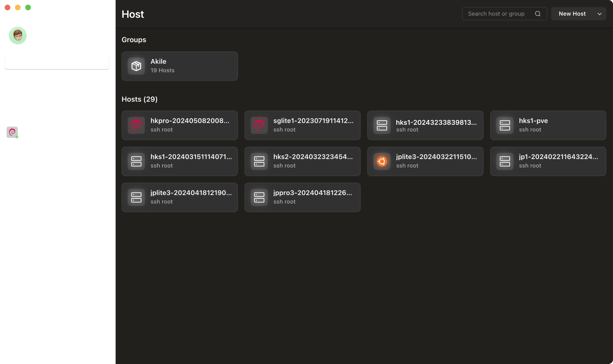
Task: Click the magnifier icon in the search field
Action: (x=538, y=14)
